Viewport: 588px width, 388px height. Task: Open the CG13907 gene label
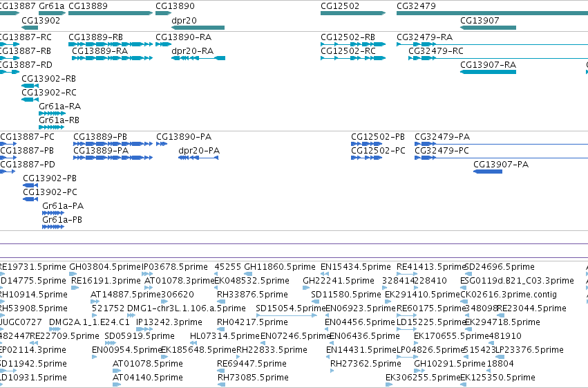pos(480,20)
